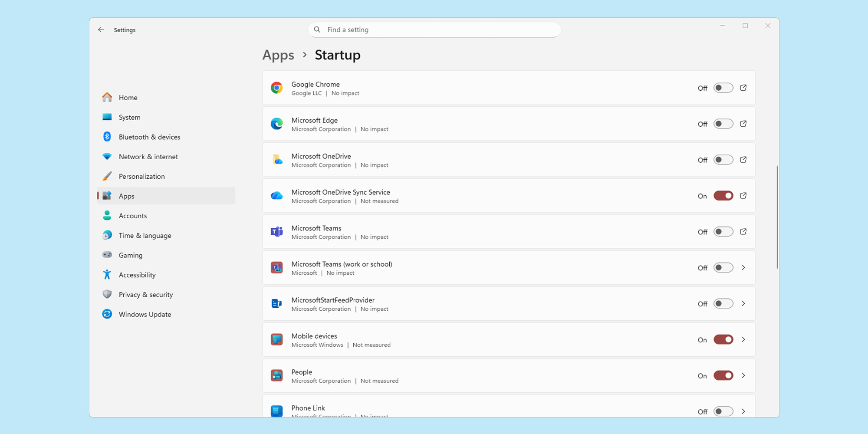The height and width of the screenshot is (434, 868).
Task: Click the Find a setting search field
Action: coord(434,30)
